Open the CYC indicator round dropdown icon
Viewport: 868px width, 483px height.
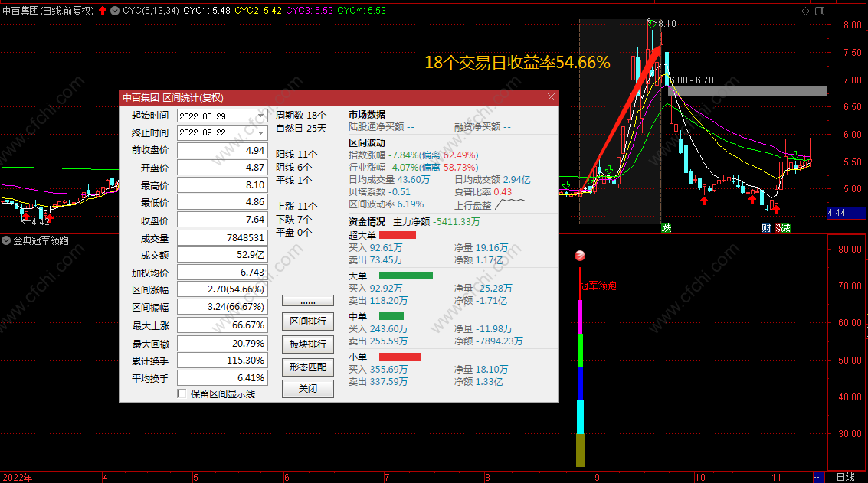pyautogui.click(x=115, y=11)
